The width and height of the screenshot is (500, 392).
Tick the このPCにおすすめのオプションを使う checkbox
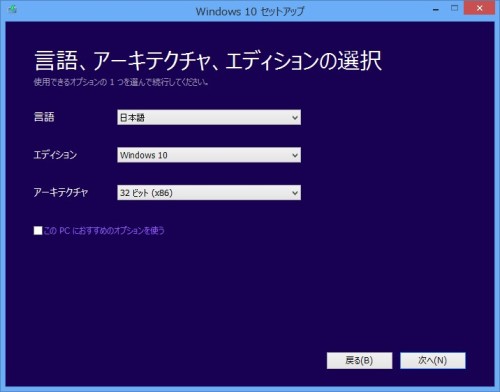pos(38,230)
